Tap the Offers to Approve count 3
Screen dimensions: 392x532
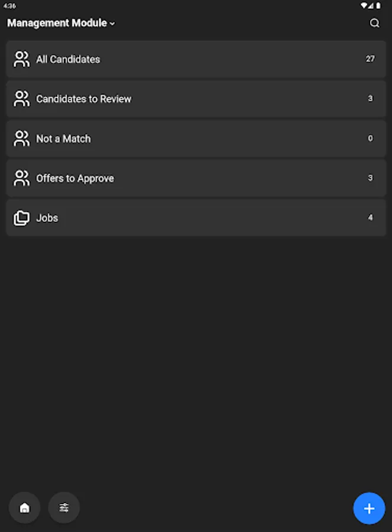click(x=371, y=178)
